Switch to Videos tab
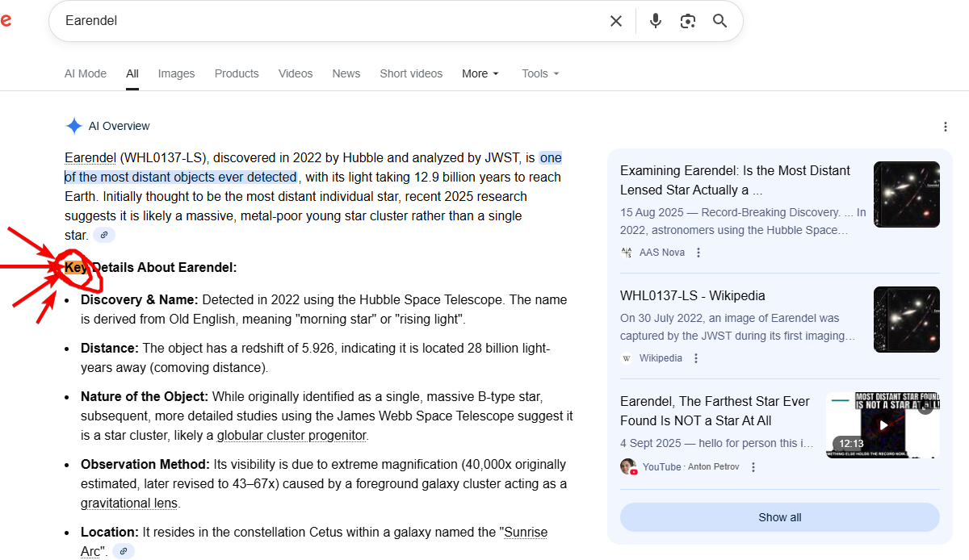The width and height of the screenshot is (969, 560). 296,73
